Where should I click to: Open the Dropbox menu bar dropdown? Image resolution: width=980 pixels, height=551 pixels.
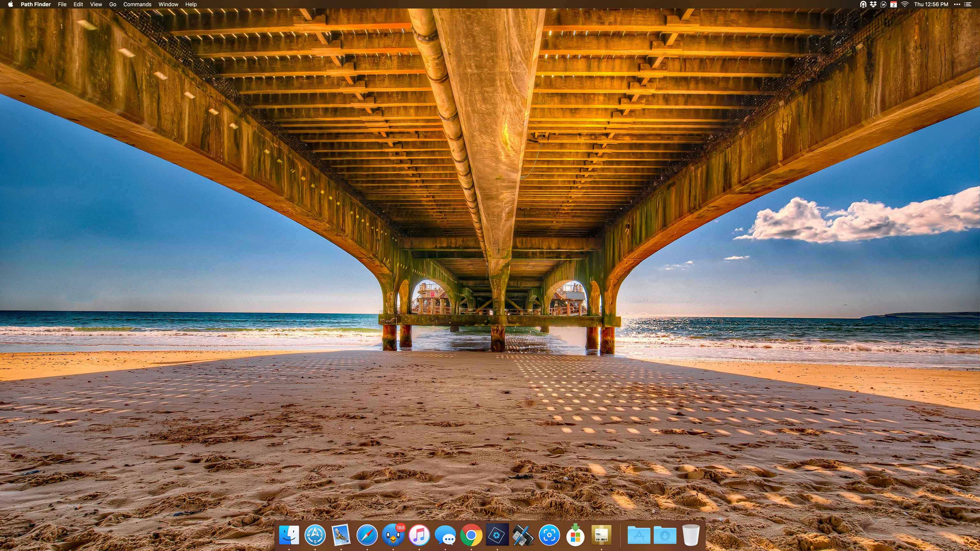pyautogui.click(x=873, y=4)
